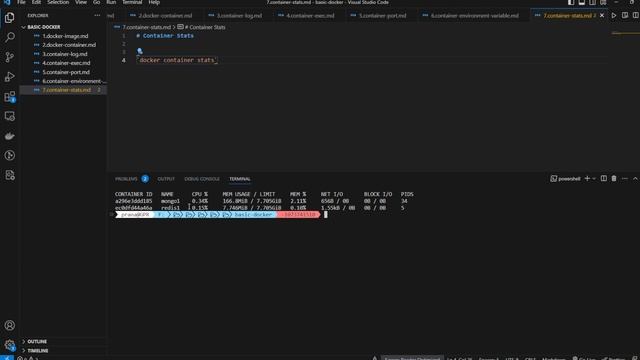Open the new terminal launch profile dropdown
This screenshot has width=640, height=360.
(594, 178)
